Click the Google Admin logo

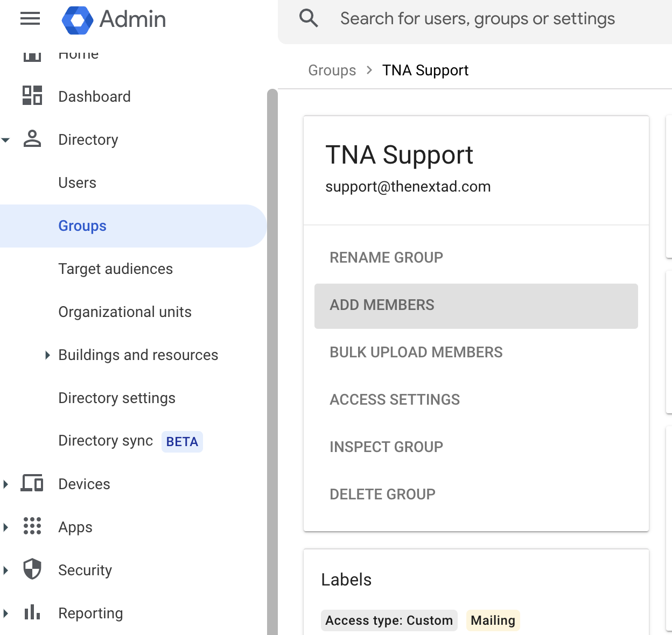click(x=78, y=20)
